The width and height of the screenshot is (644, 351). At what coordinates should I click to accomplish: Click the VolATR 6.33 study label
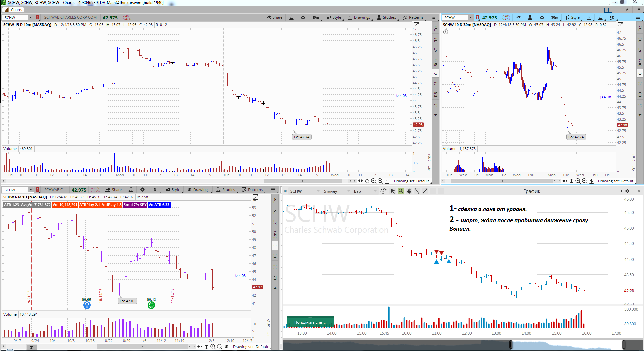pos(159,205)
